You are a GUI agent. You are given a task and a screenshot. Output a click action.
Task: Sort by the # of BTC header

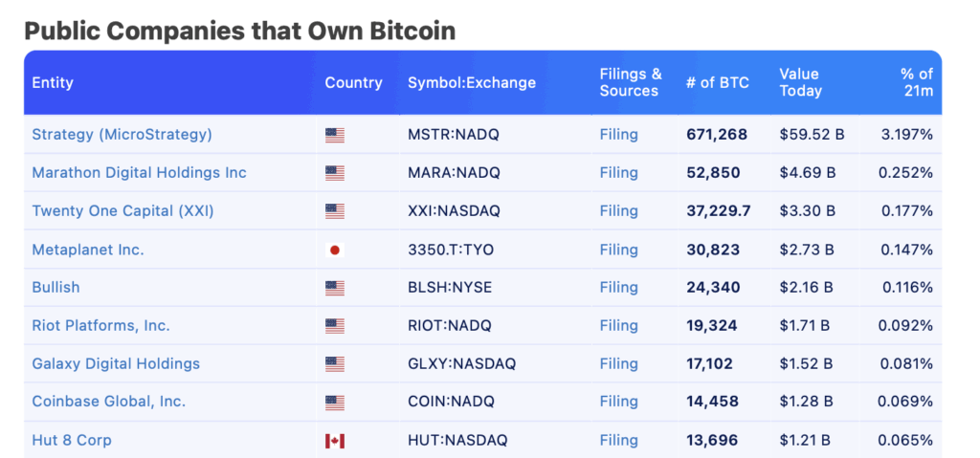[x=718, y=82]
